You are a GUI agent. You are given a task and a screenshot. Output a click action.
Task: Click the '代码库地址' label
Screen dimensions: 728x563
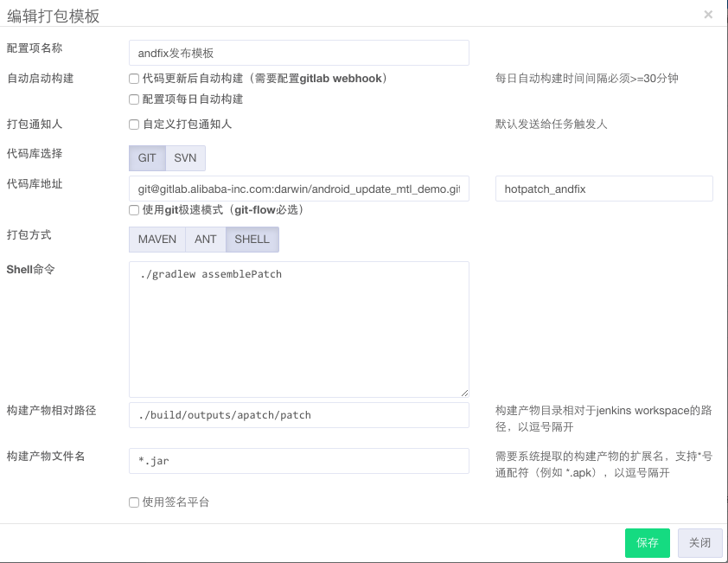[35, 184]
